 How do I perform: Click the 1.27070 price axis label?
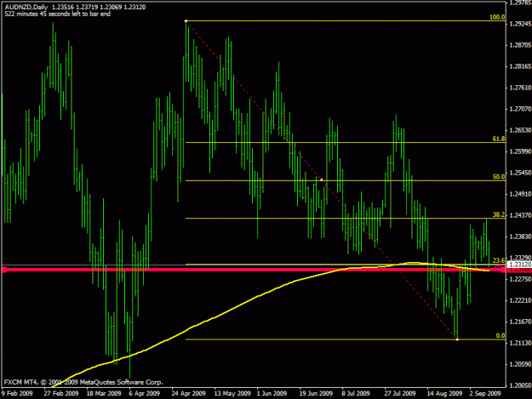point(521,109)
